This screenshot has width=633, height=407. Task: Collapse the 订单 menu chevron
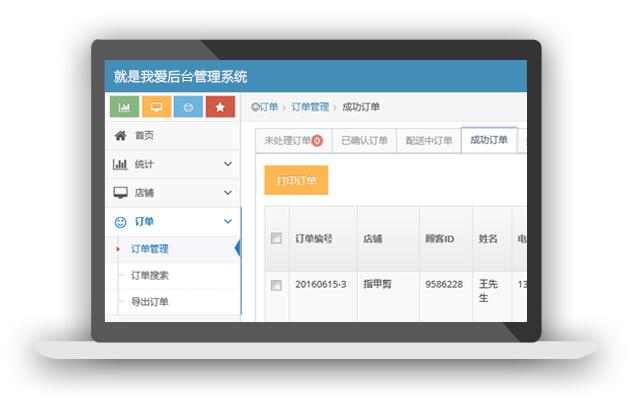click(x=228, y=221)
